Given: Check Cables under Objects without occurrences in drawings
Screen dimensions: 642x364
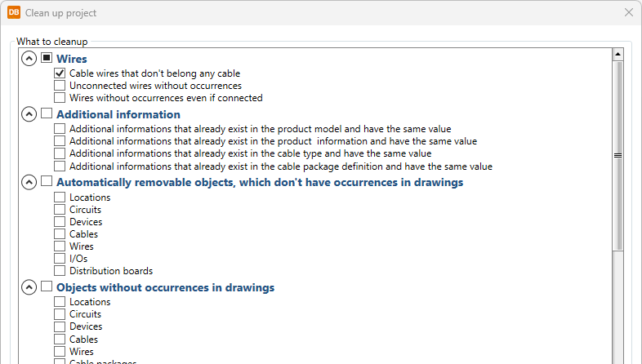Looking at the screenshot, I should pos(60,339).
